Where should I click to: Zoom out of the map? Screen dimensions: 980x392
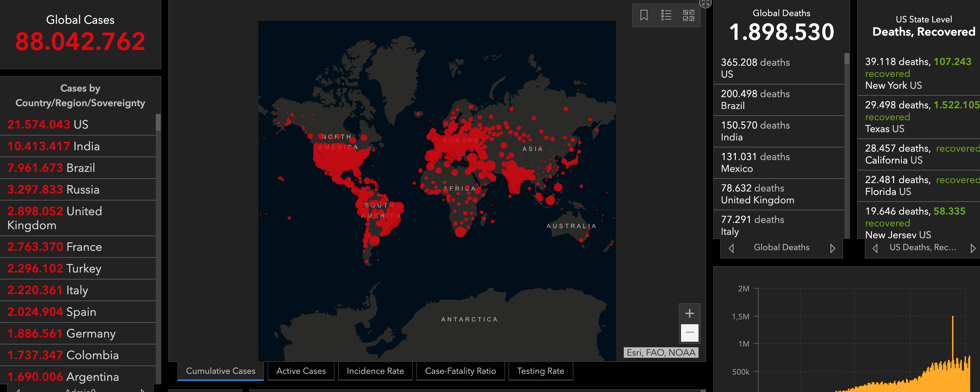click(689, 333)
